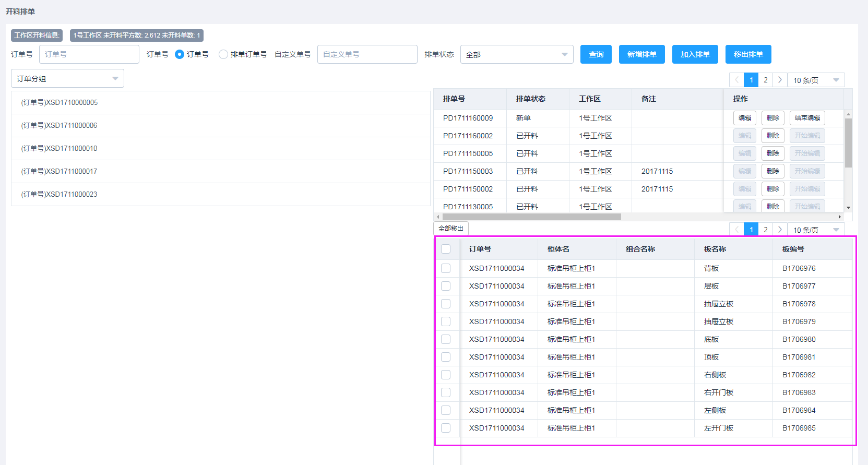Viewport: 868px width, 465px height.
Task: Go to previous page in upper pagination
Action: coord(736,80)
